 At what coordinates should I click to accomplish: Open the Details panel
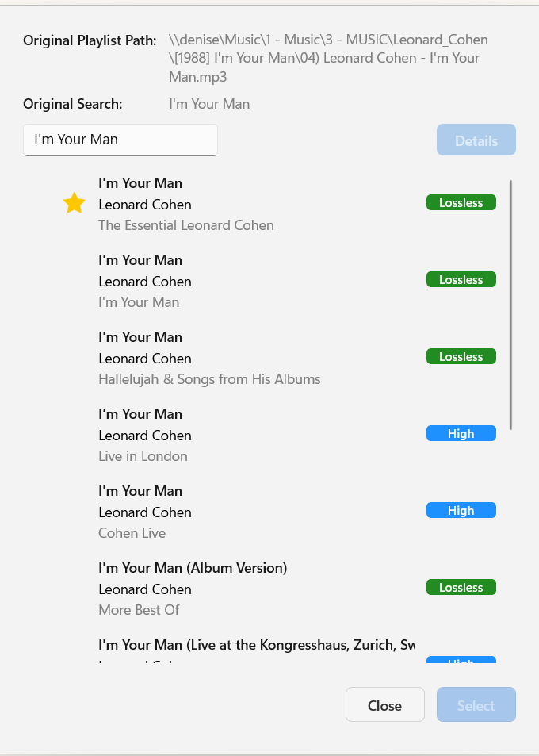tap(476, 140)
